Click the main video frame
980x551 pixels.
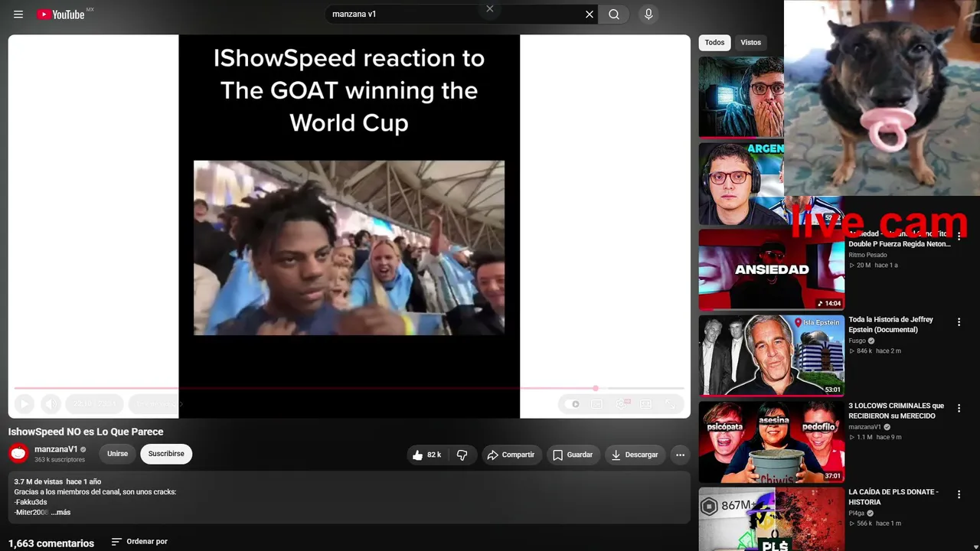coord(349,227)
